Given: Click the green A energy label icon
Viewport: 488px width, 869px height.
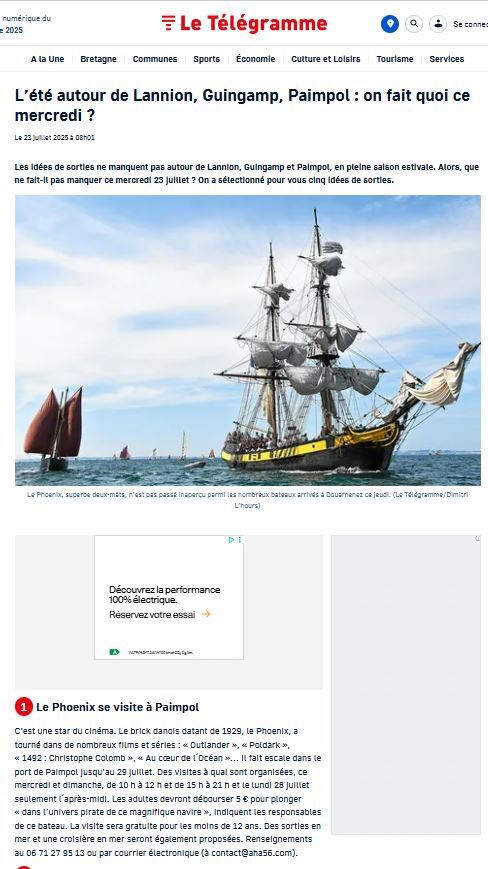Looking at the screenshot, I should 115,652.
